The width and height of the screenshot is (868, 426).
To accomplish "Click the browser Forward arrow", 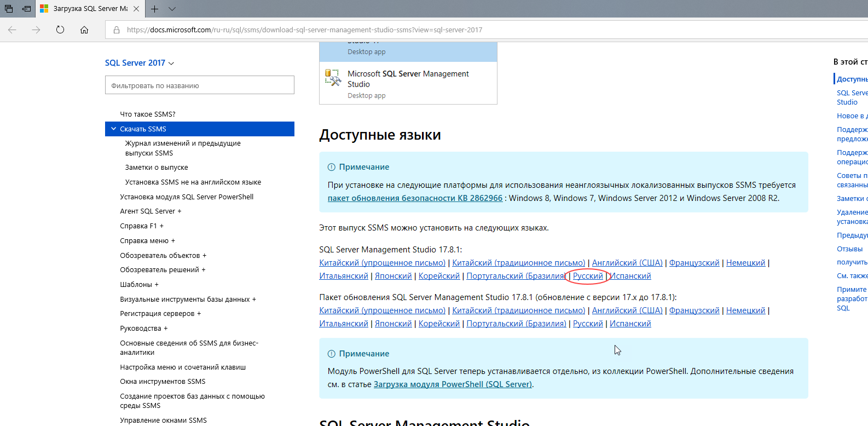I will tap(36, 30).
